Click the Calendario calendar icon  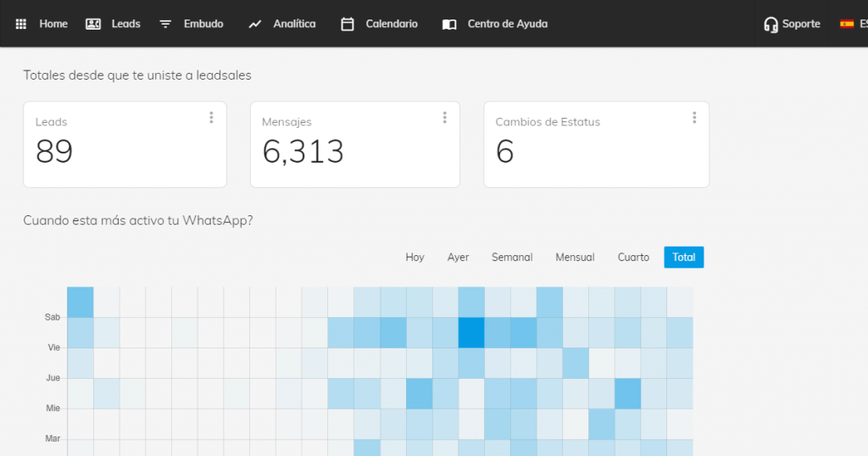(x=347, y=24)
